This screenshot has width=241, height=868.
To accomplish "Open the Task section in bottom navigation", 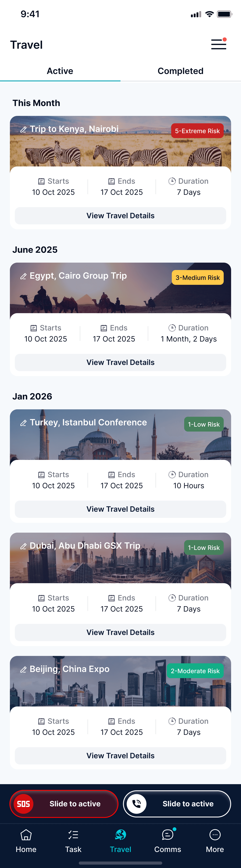I will [73, 840].
